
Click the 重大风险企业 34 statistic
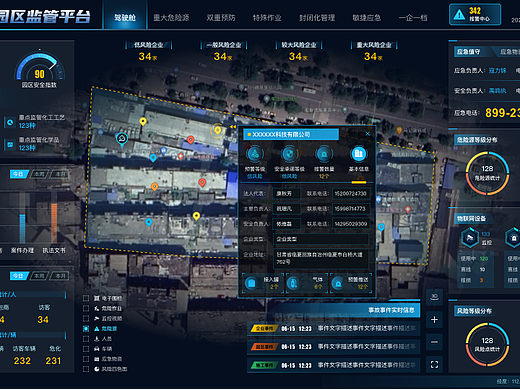coord(374,51)
